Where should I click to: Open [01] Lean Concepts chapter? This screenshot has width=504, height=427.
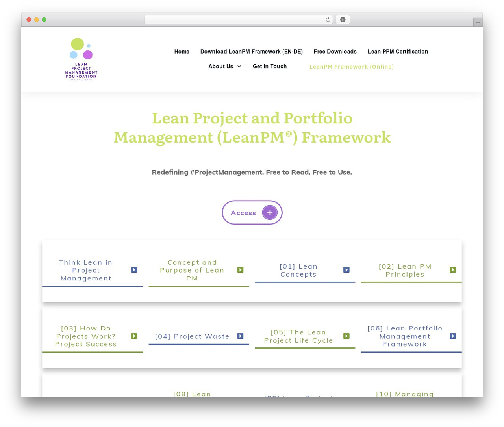point(298,270)
